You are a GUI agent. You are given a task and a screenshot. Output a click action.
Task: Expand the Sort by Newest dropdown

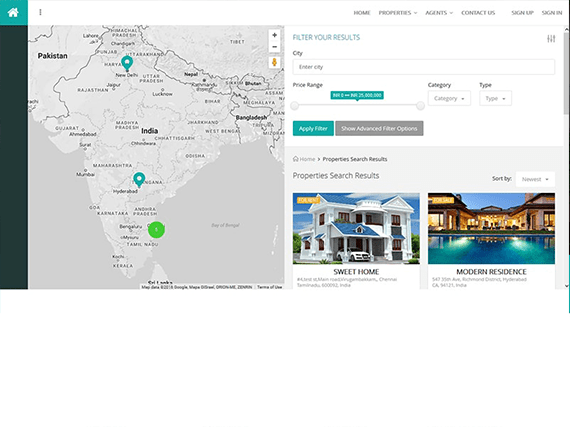click(x=535, y=179)
